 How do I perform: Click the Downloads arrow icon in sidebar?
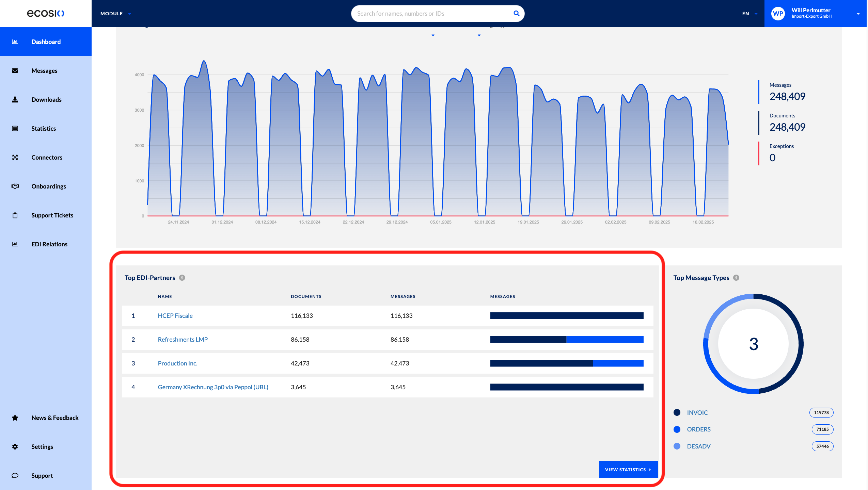click(x=15, y=100)
